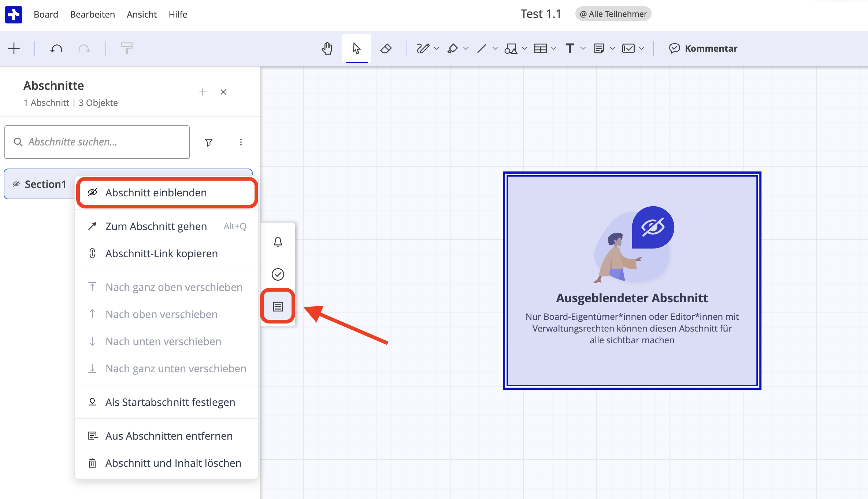
Task: Select the shapes tool
Action: pyautogui.click(x=511, y=48)
